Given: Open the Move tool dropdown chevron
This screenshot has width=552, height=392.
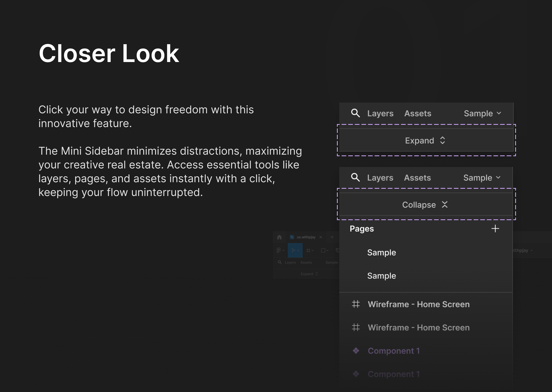Looking at the screenshot, I should (x=298, y=251).
